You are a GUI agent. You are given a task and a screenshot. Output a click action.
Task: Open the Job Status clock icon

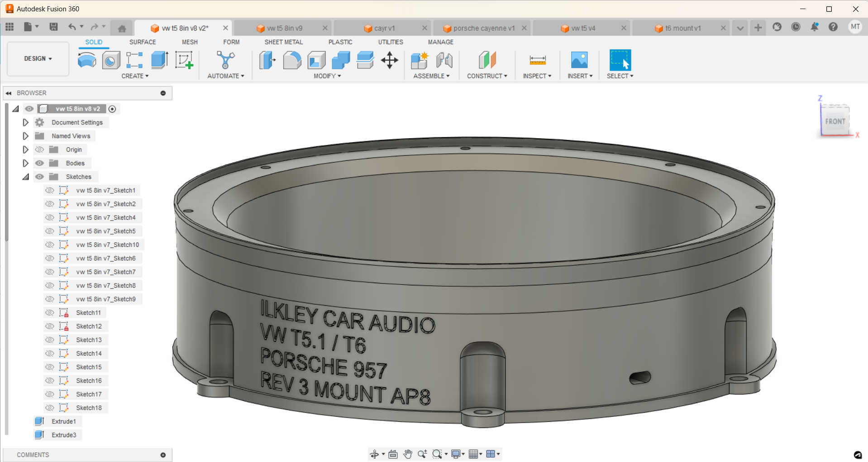[x=796, y=27]
